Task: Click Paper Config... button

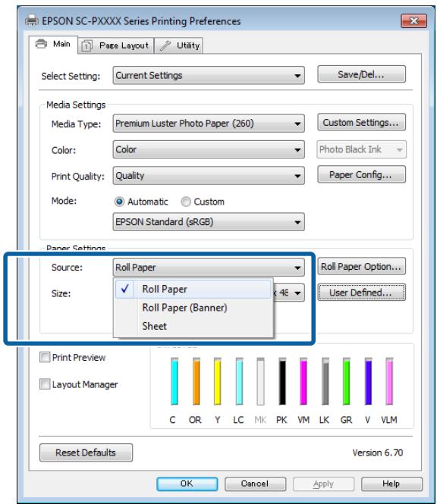Action: (x=361, y=174)
